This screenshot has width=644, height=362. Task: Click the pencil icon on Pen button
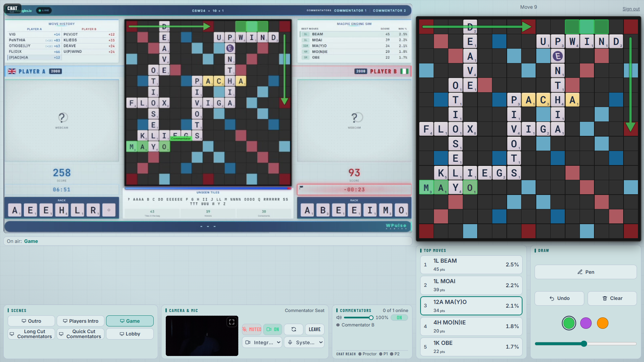click(580, 272)
